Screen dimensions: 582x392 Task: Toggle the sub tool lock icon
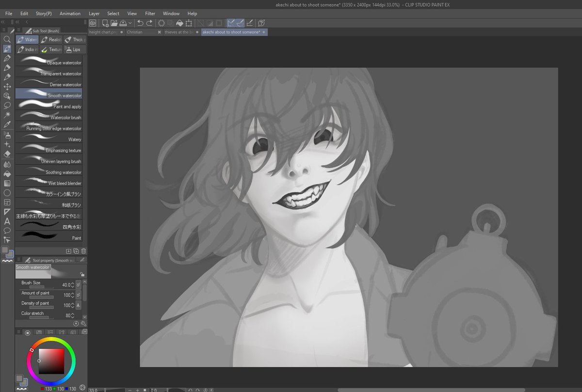tap(82, 274)
